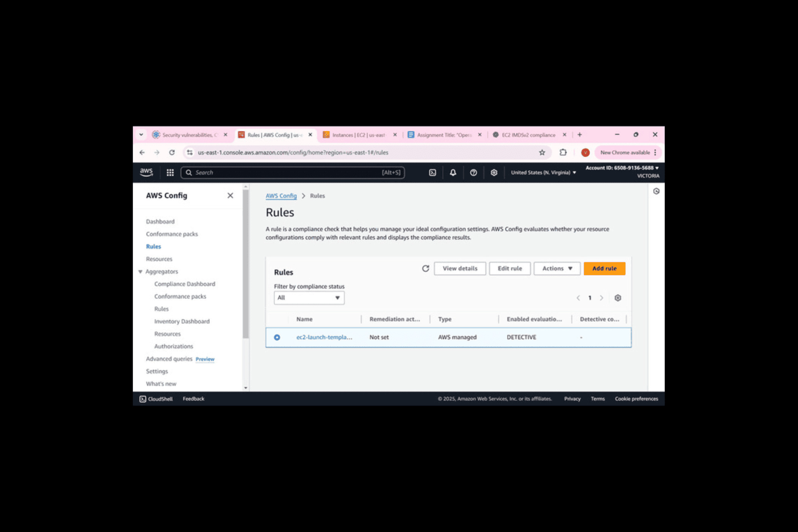Open the region selector United States (N. Virginia)
Screen dimensions: 798x532
[x=543, y=173]
